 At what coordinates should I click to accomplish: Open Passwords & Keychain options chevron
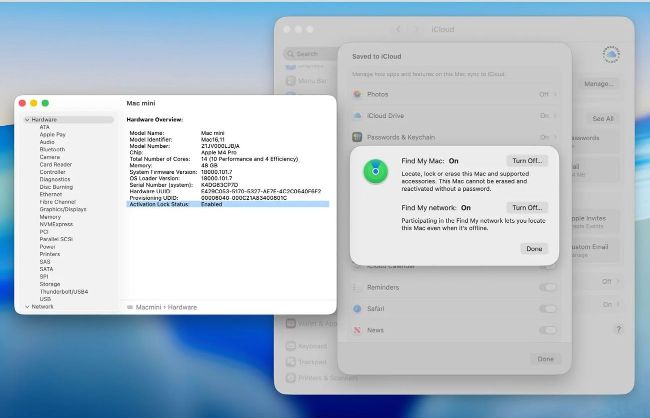(555, 137)
